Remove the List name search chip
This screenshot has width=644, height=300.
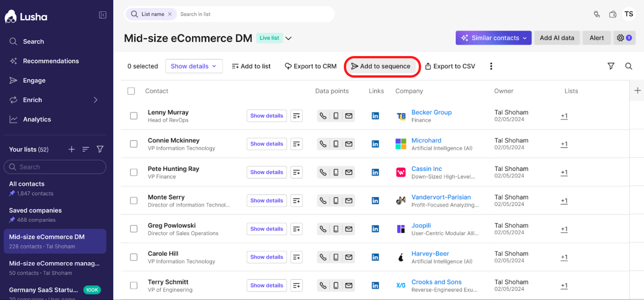(x=170, y=14)
